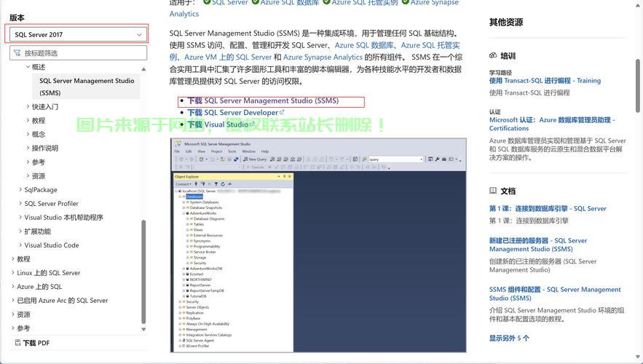Open 新建已注册的服务器 documentation link
Viewport: 643px width, 364px height.
[538, 245]
